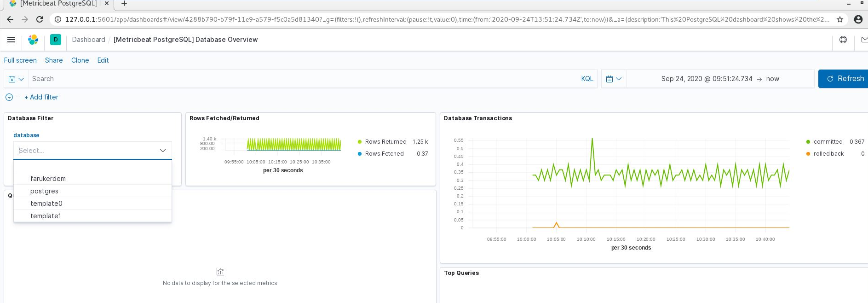Click the Database Transactions panel title

tap(478, 118)
